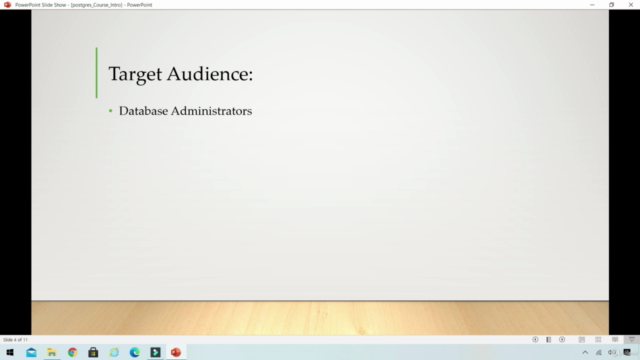This screenshot has height=360, width=640.
Task: Switch to Normal view icon
Action: pyautogui.click(x=582, y=340)
